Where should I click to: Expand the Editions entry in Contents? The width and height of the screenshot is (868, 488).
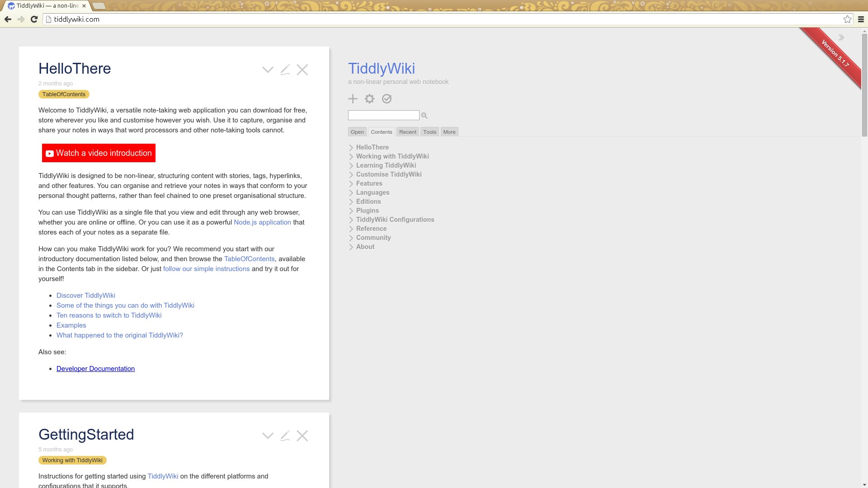coord(351,202)
